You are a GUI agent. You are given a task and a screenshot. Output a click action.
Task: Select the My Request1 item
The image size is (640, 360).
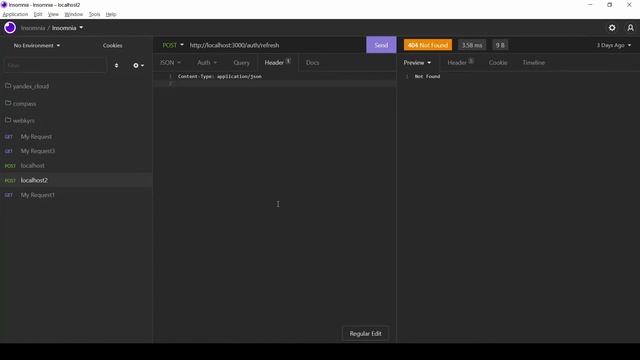point(76,195)
